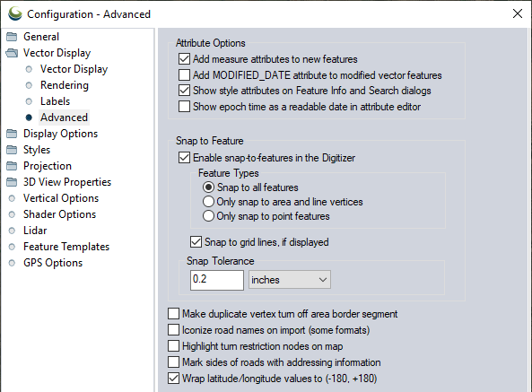Click the Global Mapper logo in title bar

click(x=15, y=13)
